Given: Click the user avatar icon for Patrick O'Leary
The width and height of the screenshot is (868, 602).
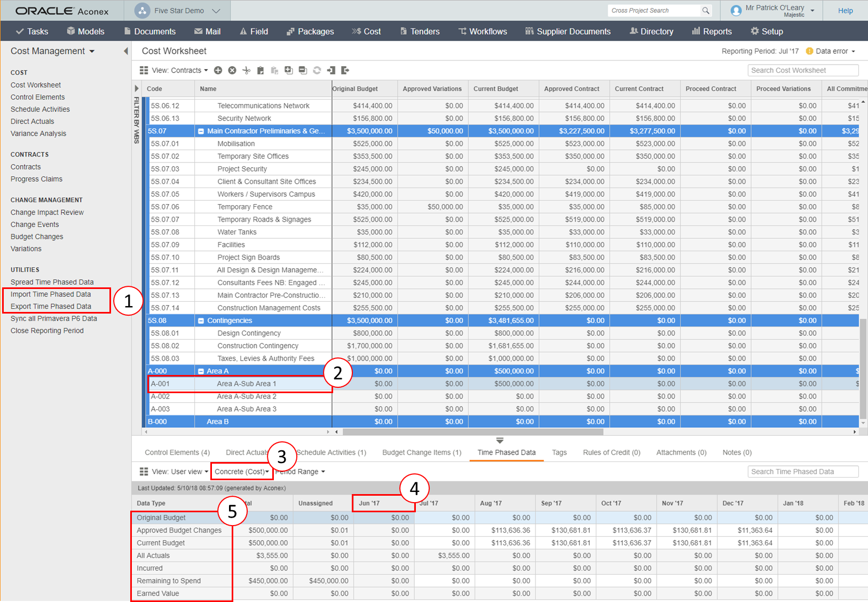Looking at the screenshot, I should pos(736,11).
